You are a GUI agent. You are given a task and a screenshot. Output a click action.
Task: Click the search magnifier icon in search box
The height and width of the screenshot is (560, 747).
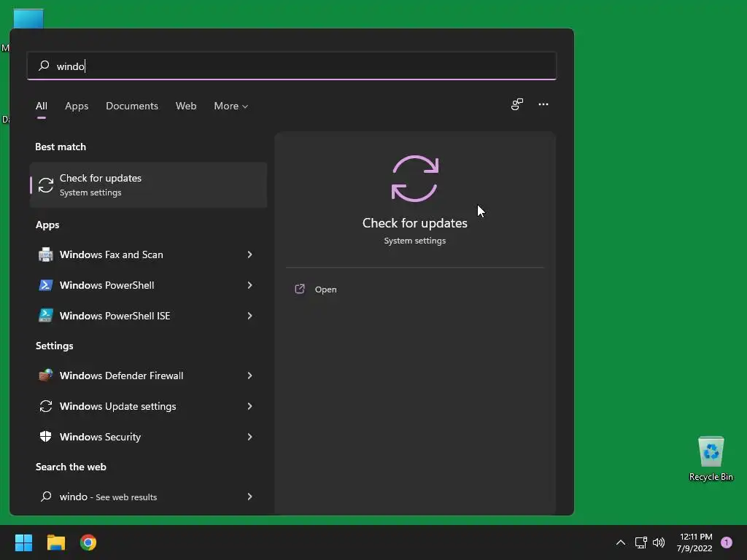(x=44, y=65)
